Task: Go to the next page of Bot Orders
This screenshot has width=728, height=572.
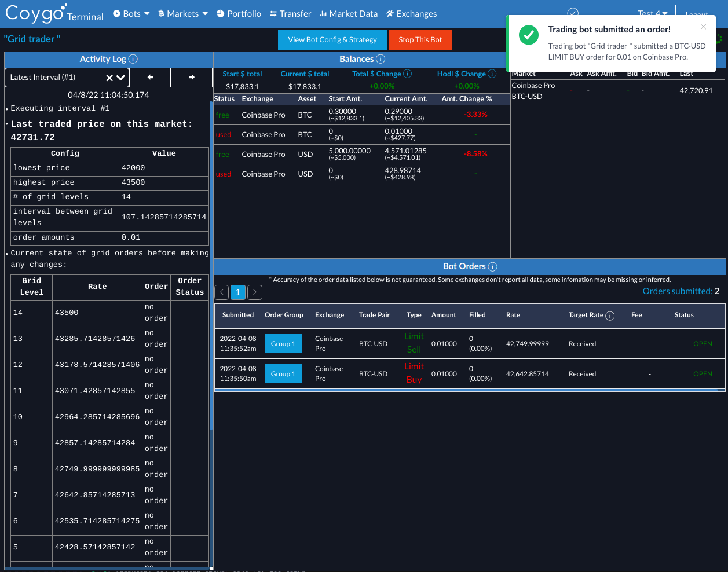Action: [x=255, y=292]
